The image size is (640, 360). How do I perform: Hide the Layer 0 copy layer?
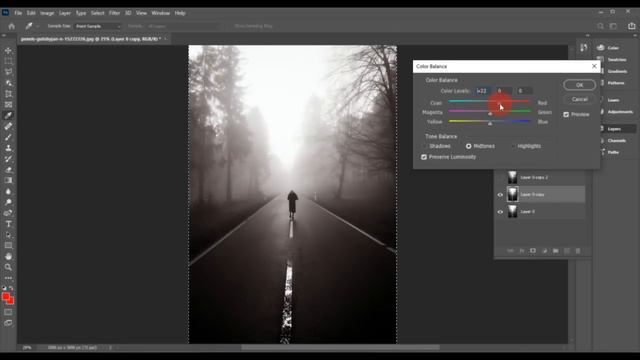500,195
